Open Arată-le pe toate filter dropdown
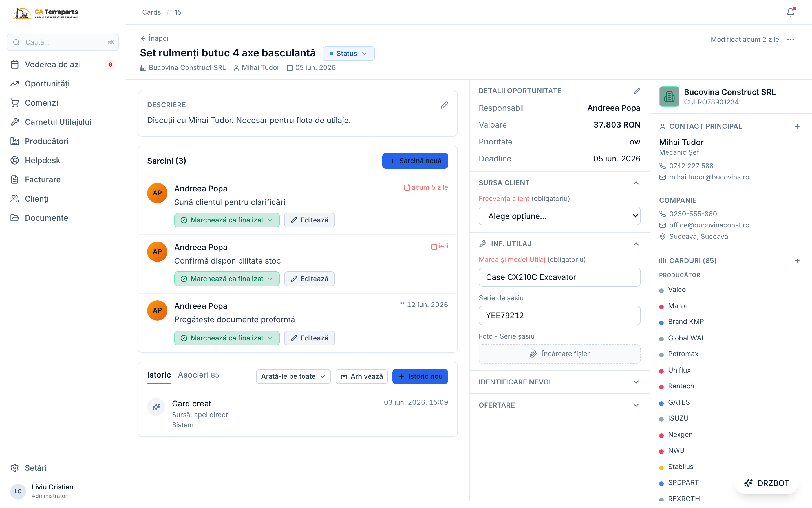This screenshot has height=508, width=812. click(293, 376)
